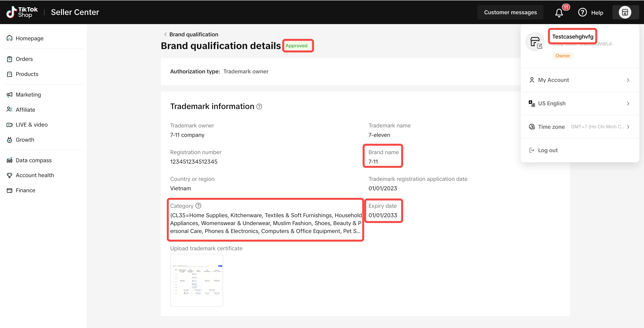Go to LIVE & video section
Screen dimensions: 644x328
tap(32, 125)
